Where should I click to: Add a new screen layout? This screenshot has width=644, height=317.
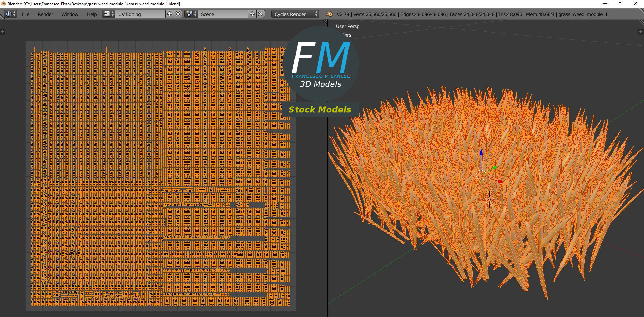point(170,14)
